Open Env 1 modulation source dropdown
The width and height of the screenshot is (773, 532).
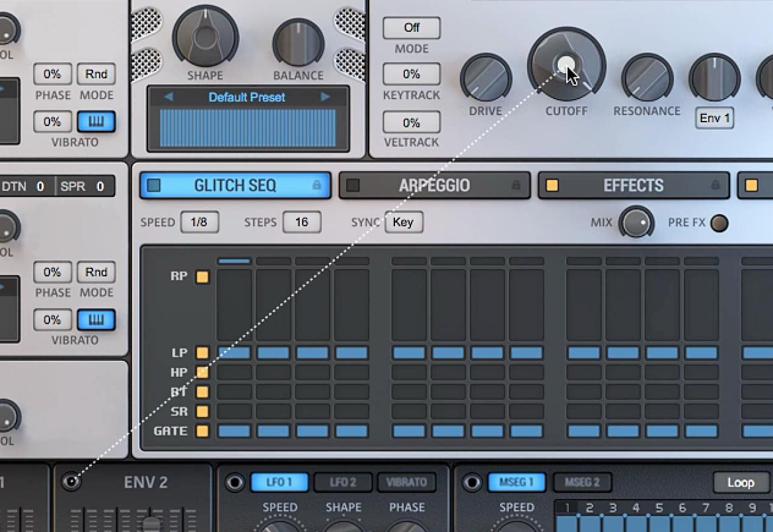714,118
